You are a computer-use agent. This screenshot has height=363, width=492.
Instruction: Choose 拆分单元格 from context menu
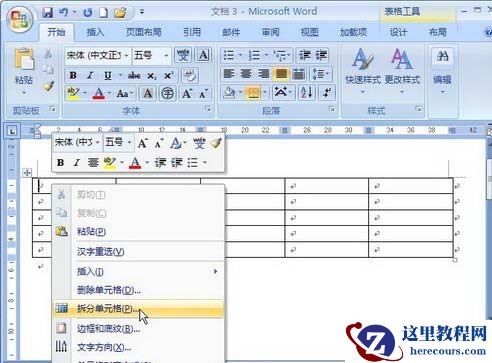coord(138,309)
